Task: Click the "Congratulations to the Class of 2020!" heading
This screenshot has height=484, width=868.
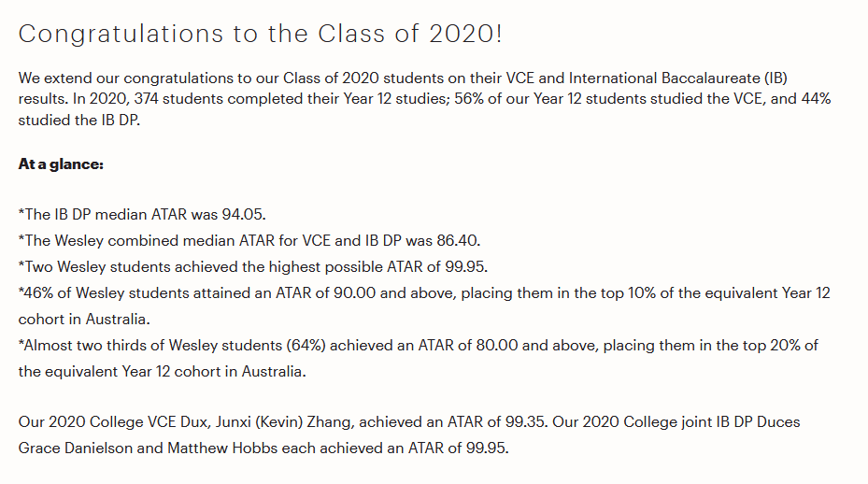Action: 260,34
